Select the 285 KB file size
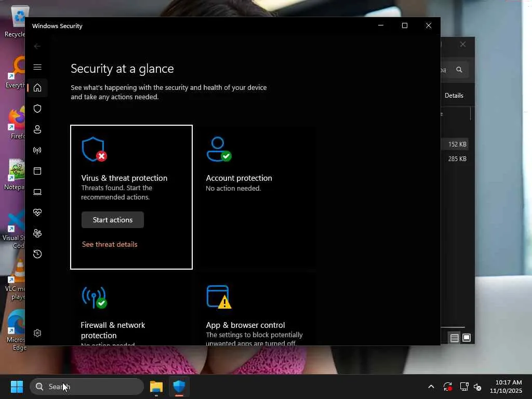Viewport: 532px width, 399px height. (457, 159)
